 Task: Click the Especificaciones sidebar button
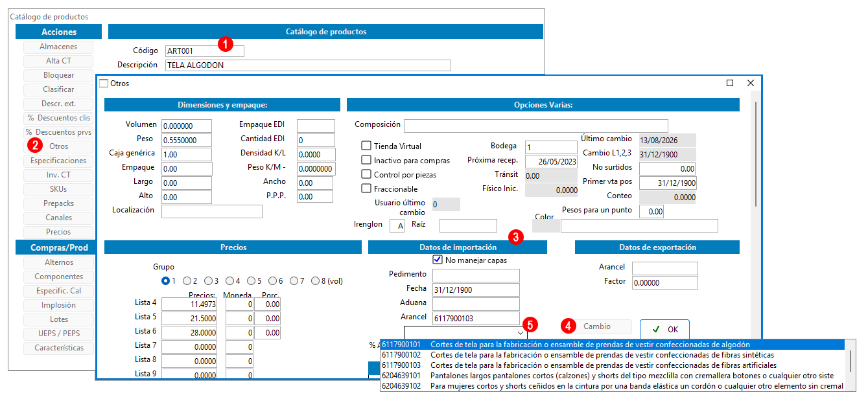point(58,161)
